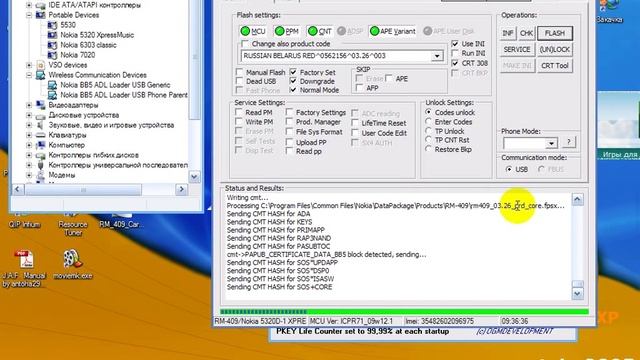Uncheck Downgrade checkbox
Viewport: 640px width, 360px height.
pos(293,81)
